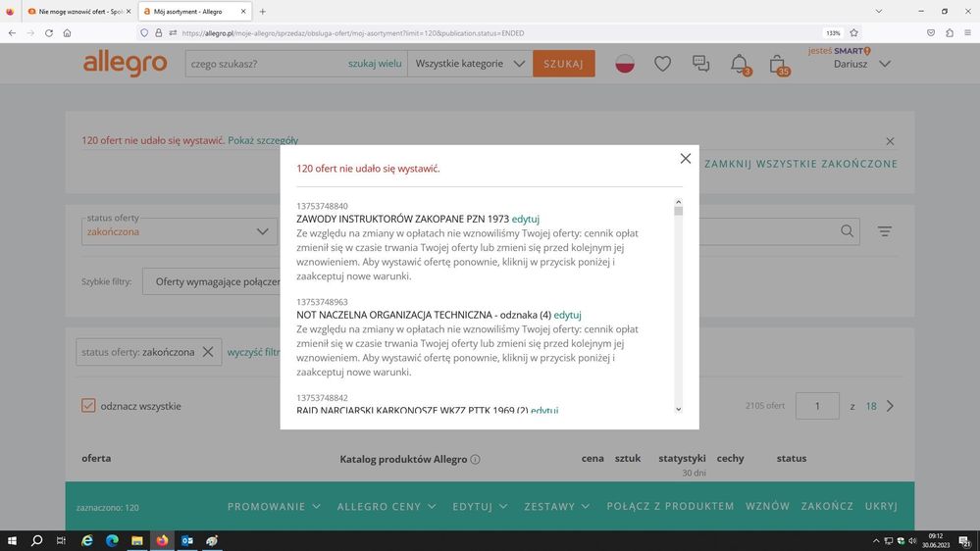
Task: Open the 'status oferty' zakończona dropdown
Action: (180, 231)
